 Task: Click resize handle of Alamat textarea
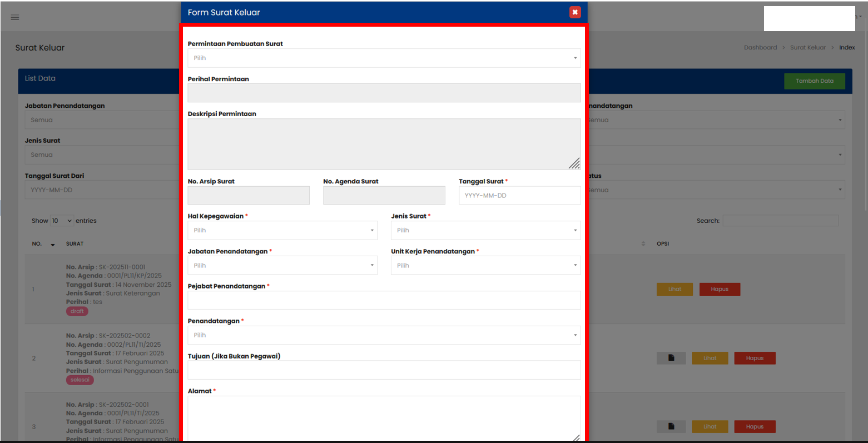click(x=576, y=437)
